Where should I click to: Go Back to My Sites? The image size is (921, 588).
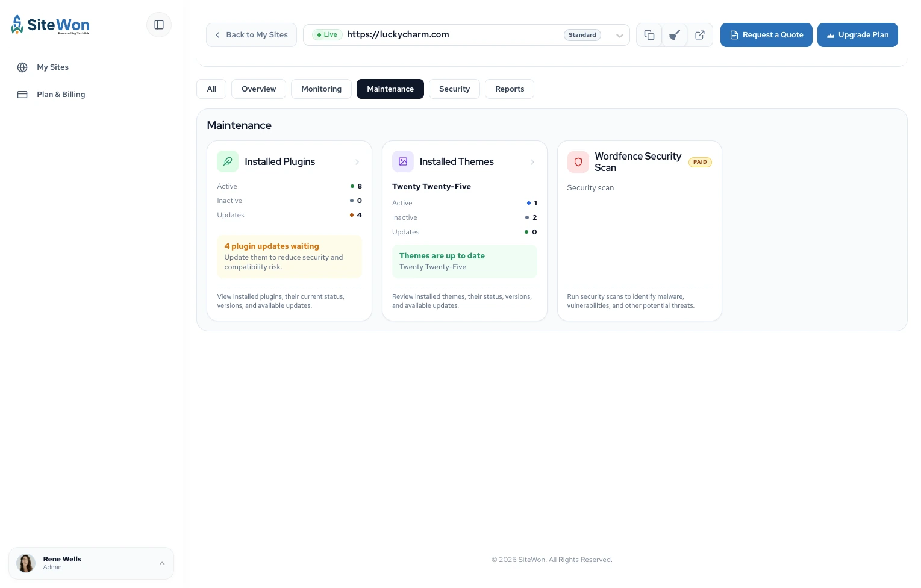coord(251,35)
